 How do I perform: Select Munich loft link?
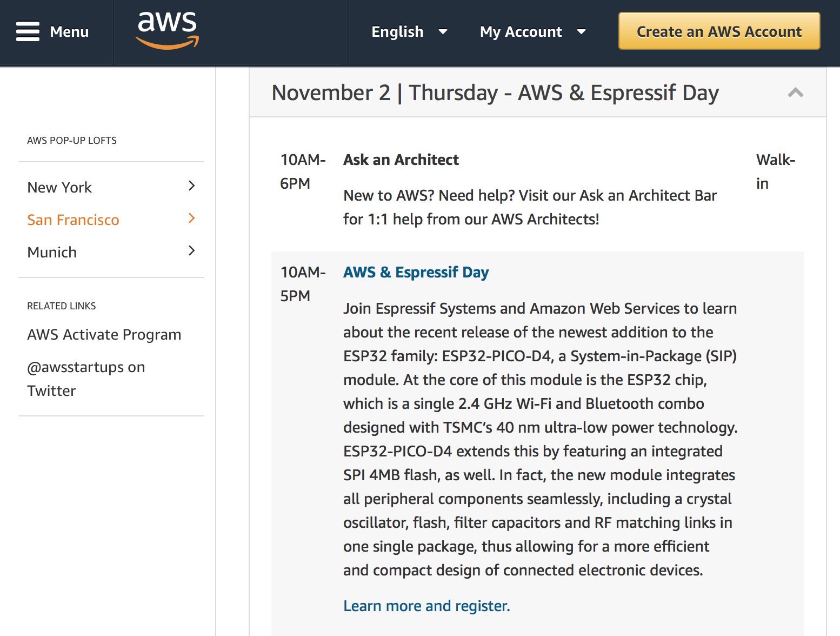[52, 252]
